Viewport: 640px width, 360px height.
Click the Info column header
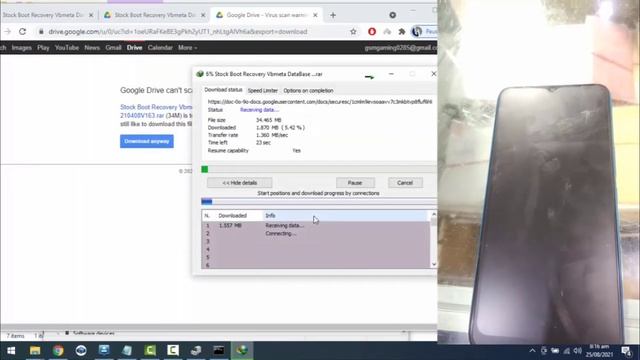[346, 216]
